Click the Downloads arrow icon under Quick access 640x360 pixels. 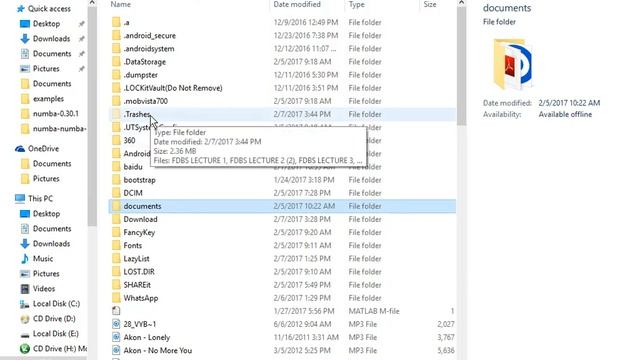point(25,39)
